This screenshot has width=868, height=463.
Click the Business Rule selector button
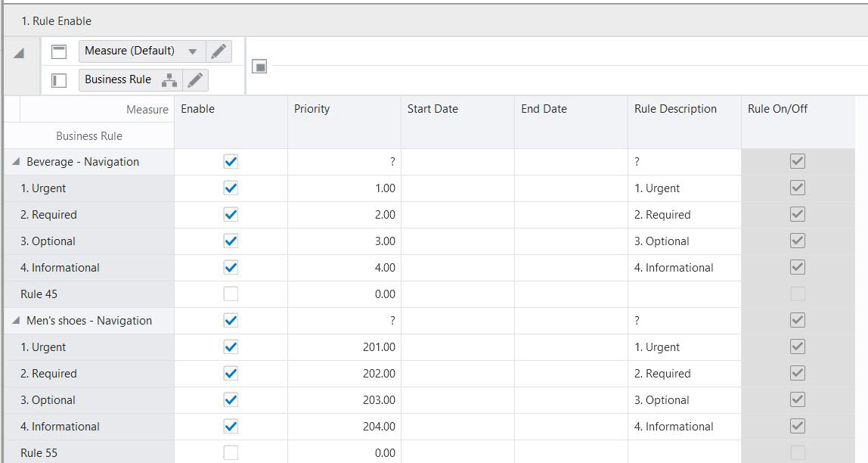(x=119, y=79)
